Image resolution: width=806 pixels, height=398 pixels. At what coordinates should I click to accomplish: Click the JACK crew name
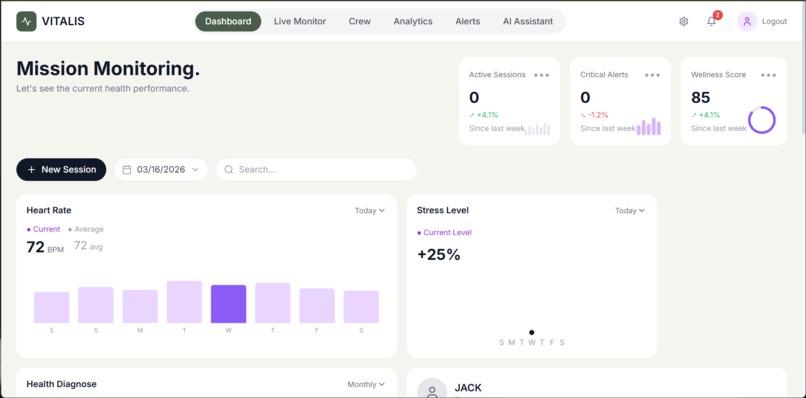[468, 388]
